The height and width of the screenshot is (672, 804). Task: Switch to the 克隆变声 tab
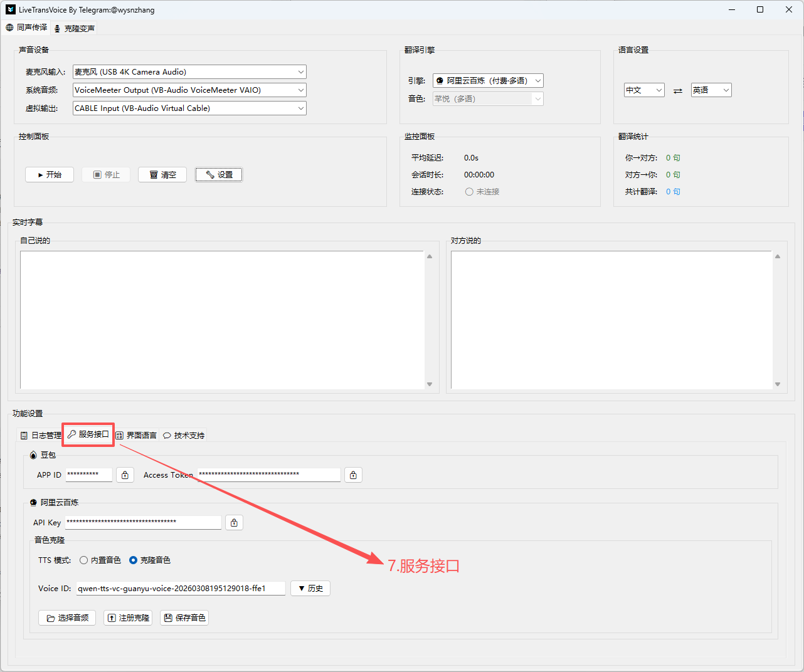pos(75,28)
